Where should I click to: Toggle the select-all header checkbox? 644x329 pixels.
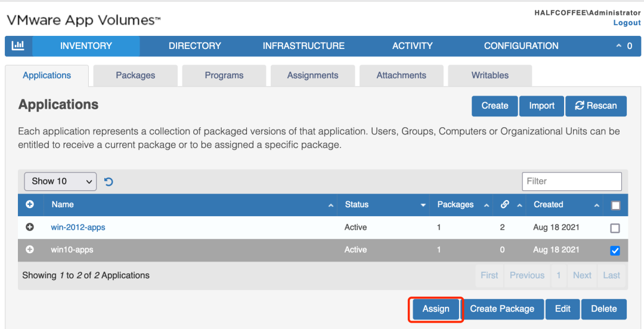(x=615, y=205)
